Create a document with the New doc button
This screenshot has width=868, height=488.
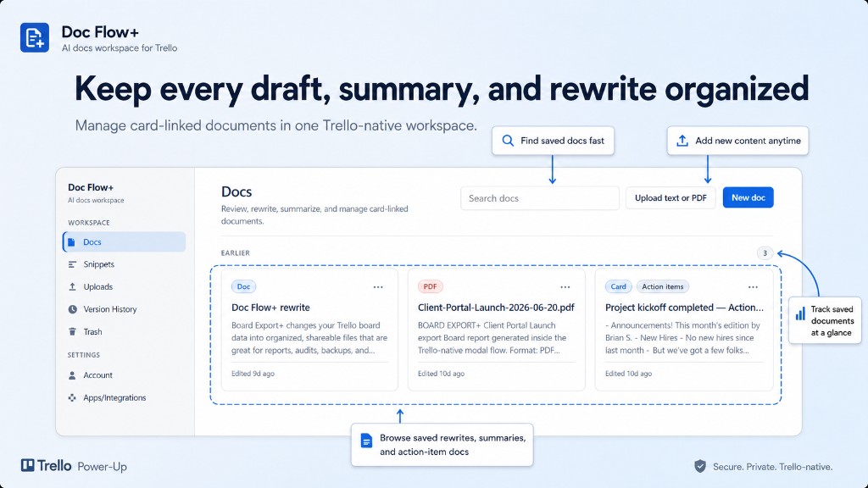click(748, 197)
